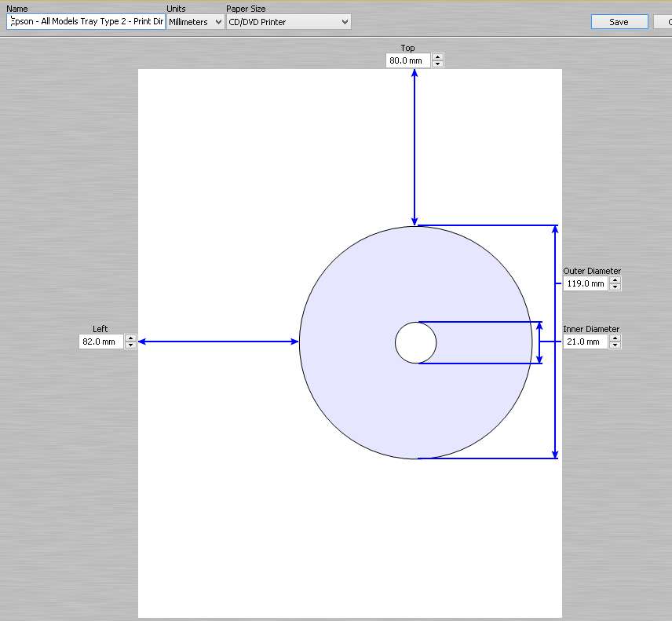Select the Left 82.0 mm input field
Screen dimensions: 672x621
[100, 342]
